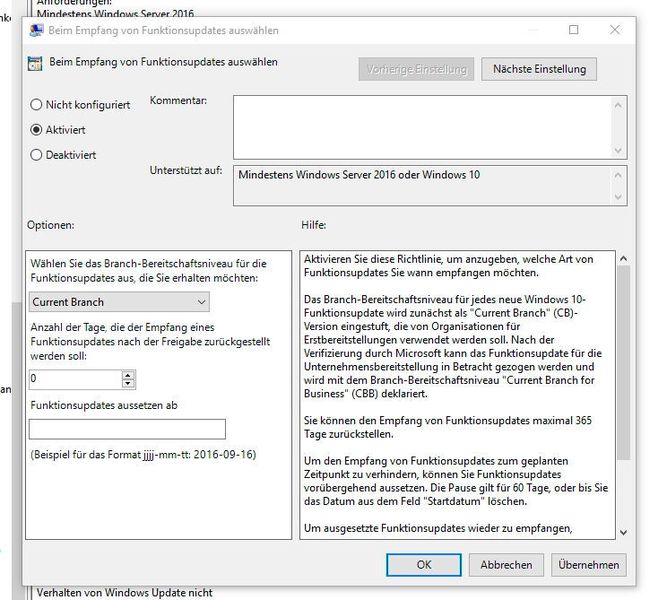Screen dimensions: 658x600
Task: Open the Current Branch dropdown
Action: tap(119, 302)
